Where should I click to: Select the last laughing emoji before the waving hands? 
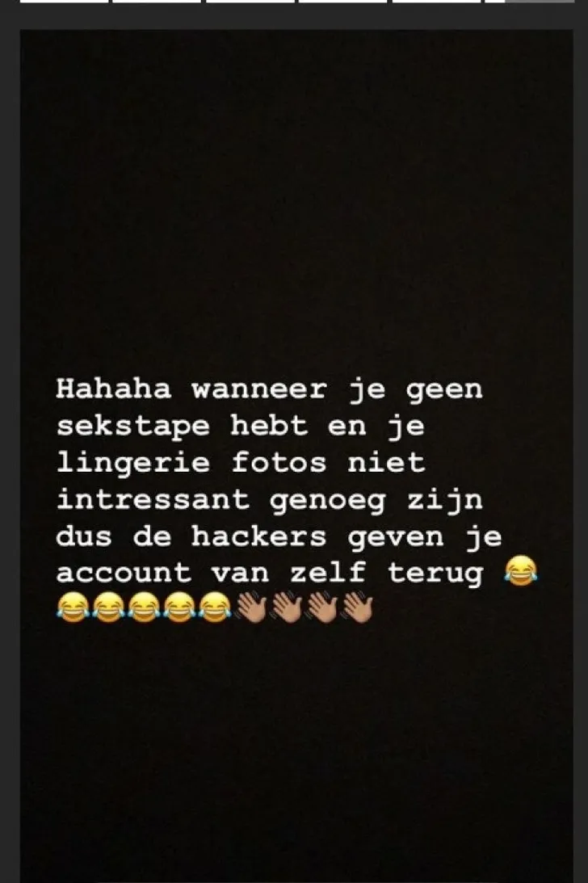coord(215,607)
